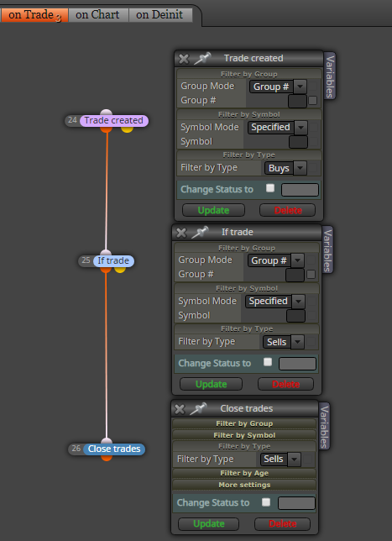The image size is (392, 541).
Task: Close the Trade created panel
Action: 184,59
